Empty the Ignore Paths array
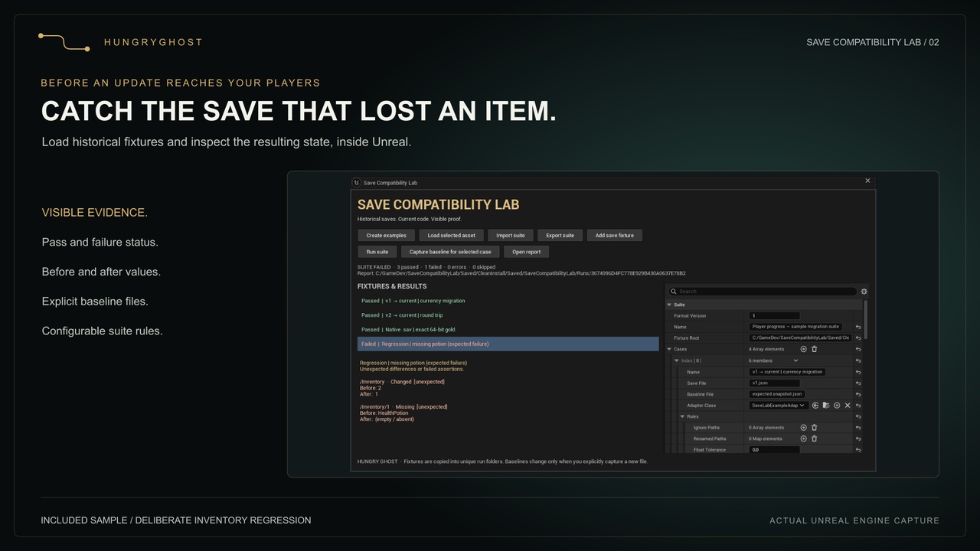 (x=814, y=428)
